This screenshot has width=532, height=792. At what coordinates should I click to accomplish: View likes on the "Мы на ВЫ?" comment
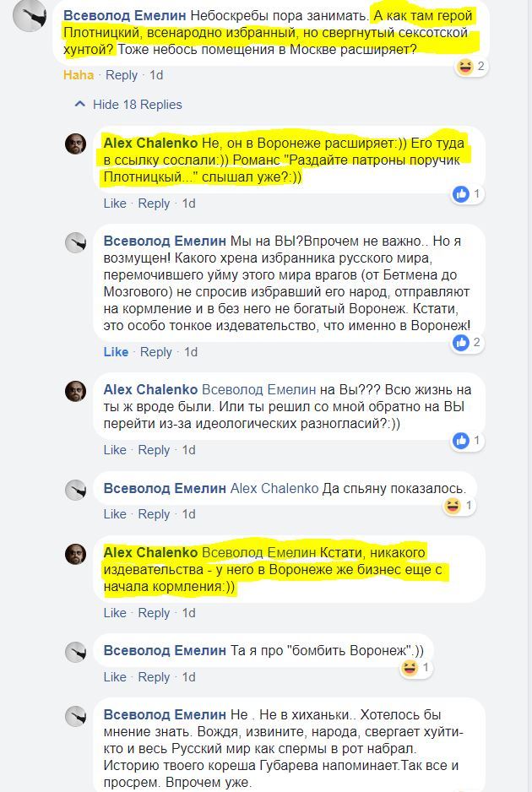[x=468, y=343]
